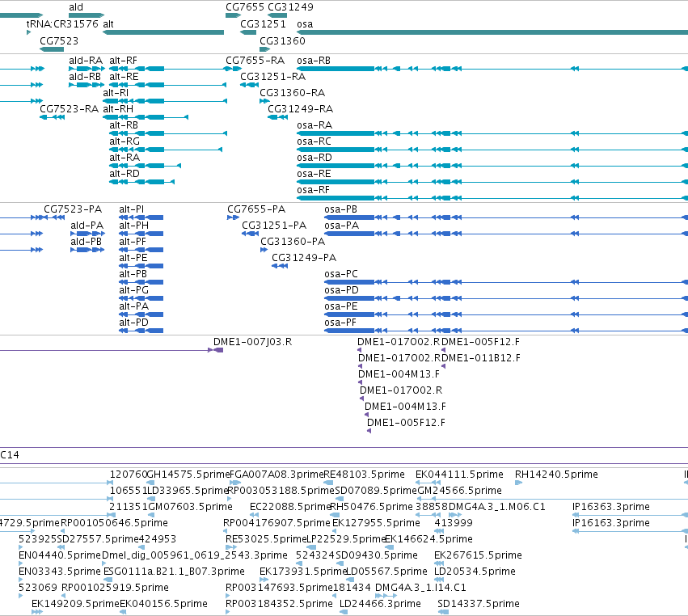Image resolution: width=688 pixels, height=616 pixels.
Task: Select the ald-RA transcript label
Action: tap(86, 61)
